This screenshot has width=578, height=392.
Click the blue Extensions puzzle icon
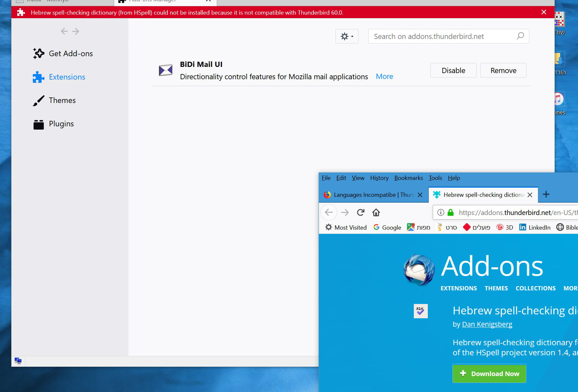tap(38, 77)
